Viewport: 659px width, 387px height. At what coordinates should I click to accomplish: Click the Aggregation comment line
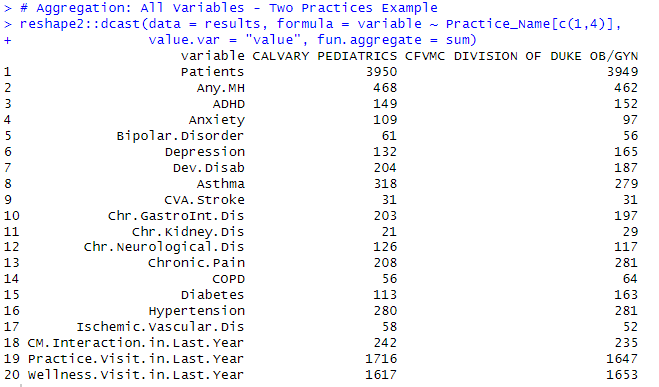coord(229,8)
